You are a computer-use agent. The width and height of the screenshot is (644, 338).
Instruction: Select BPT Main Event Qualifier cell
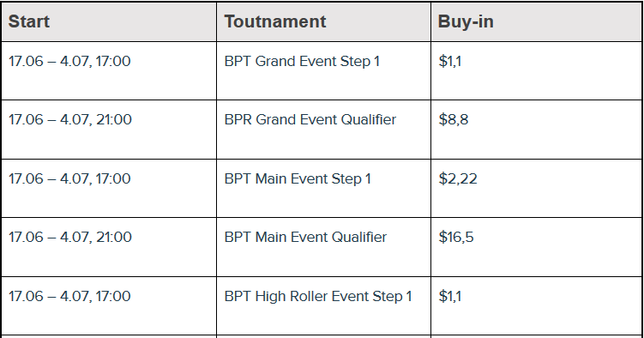pyautogui.click(x=323, y=247)
